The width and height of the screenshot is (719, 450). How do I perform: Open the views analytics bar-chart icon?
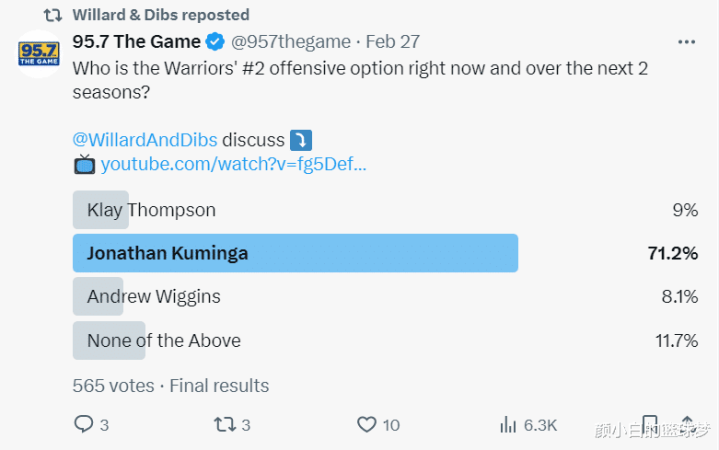508,424
